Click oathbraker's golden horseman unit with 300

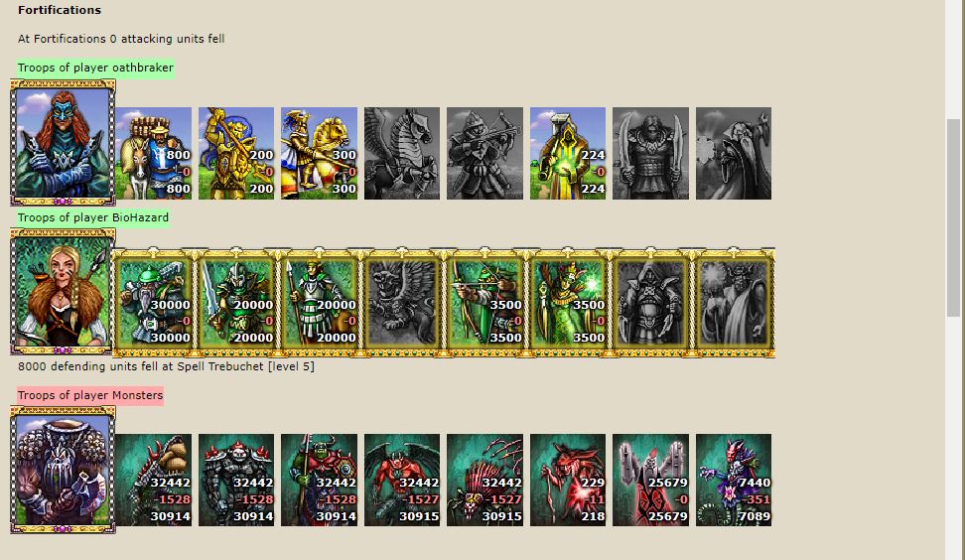tap(319, 154)
